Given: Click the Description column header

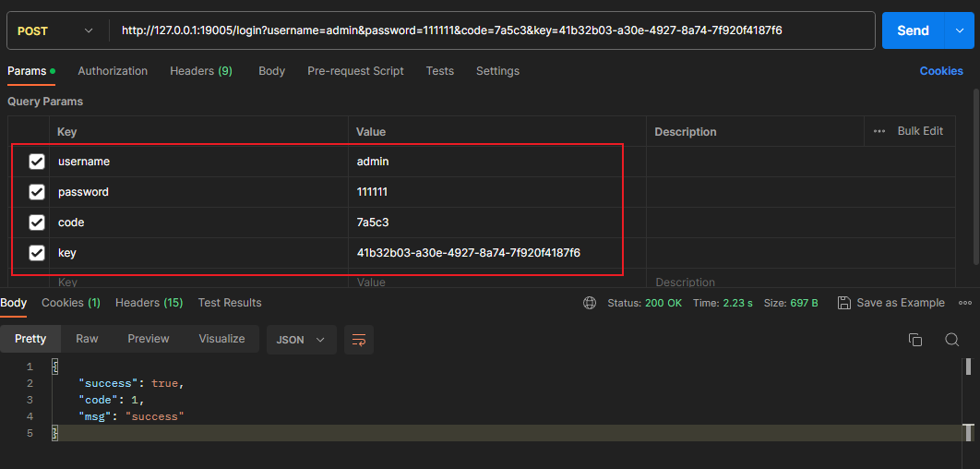Looking at the screenshot, I should tap(685, 132).
